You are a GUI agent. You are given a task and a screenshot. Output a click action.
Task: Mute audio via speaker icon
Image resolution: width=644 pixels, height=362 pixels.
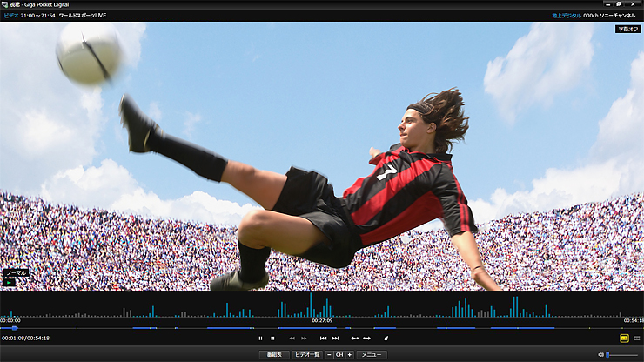click(x=600, y=355)
